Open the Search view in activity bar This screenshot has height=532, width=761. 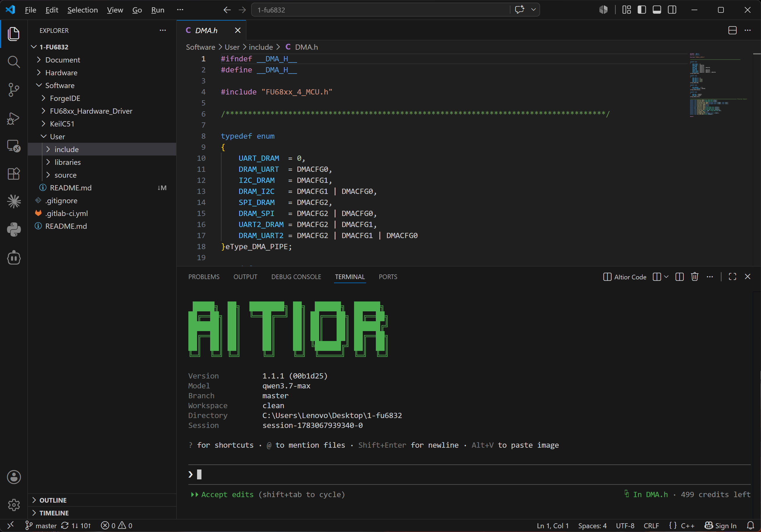(x=14, y=62)
